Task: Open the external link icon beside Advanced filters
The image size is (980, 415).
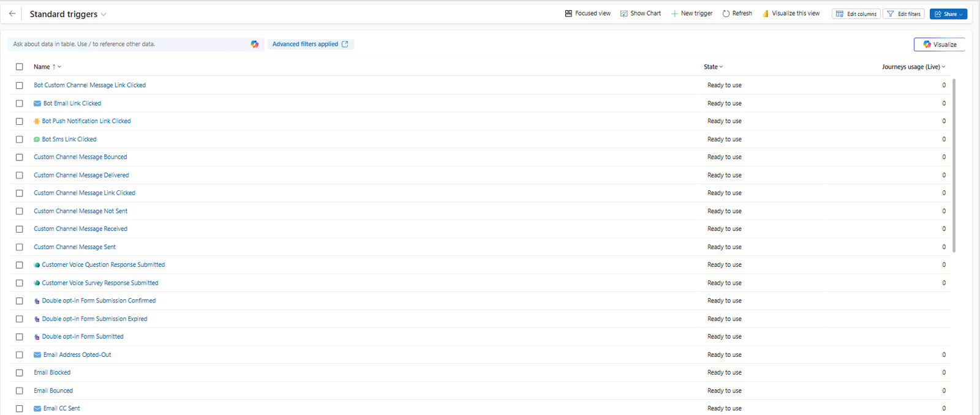Action: click(345, 44)
